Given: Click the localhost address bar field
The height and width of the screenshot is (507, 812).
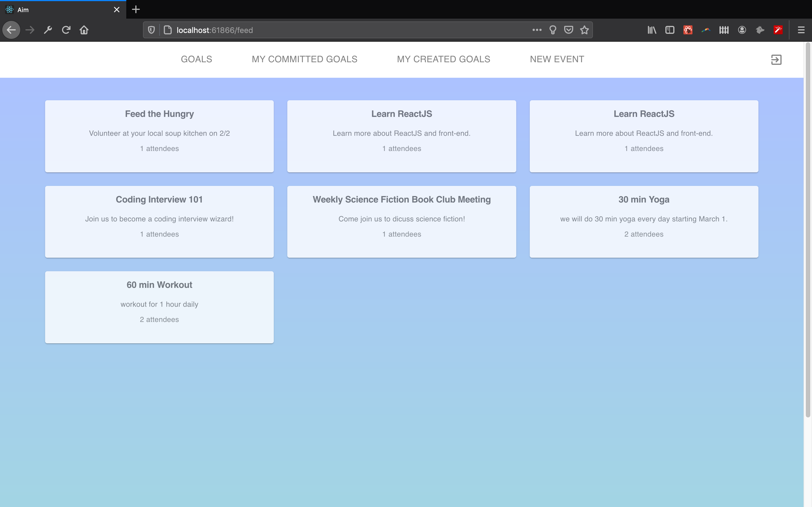Looking at the screenshot, I should [336, 30].
